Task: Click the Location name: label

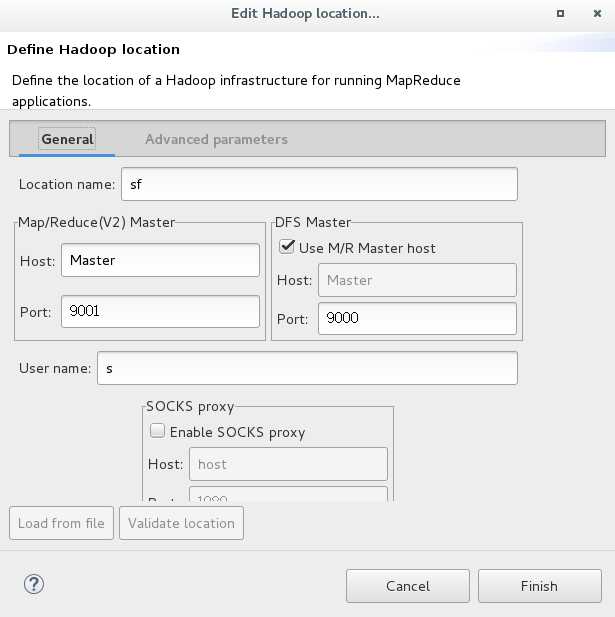Action: click(67, 184)
